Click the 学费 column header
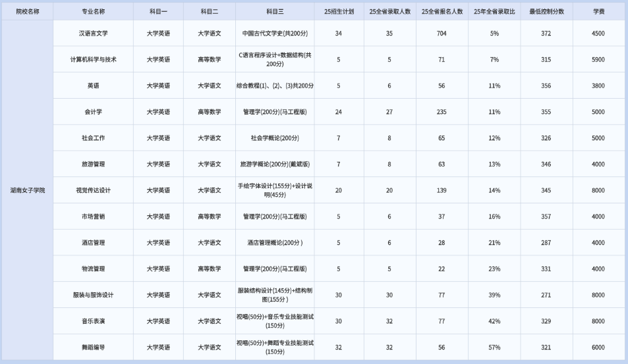This screenshot has width=628, height=364. (598, 12)
